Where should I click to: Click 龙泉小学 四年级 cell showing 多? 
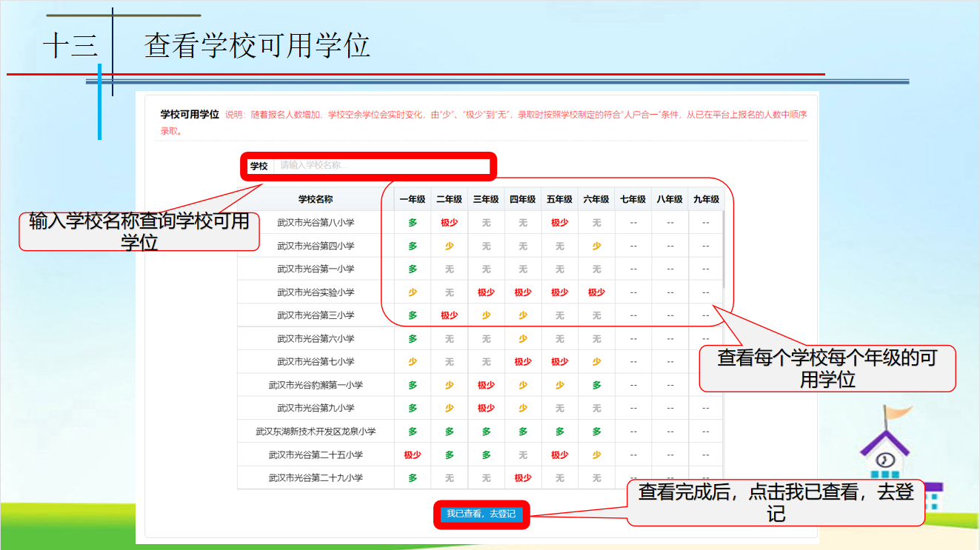[523, 432]
